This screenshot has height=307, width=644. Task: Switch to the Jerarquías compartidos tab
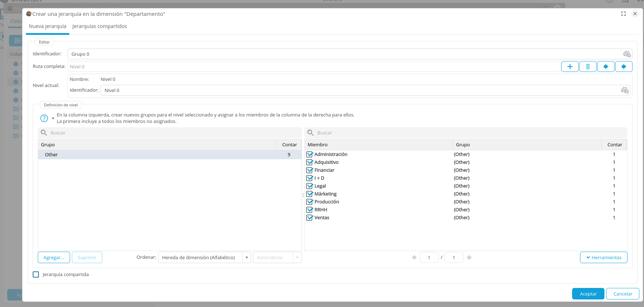[x=100, y=26]
